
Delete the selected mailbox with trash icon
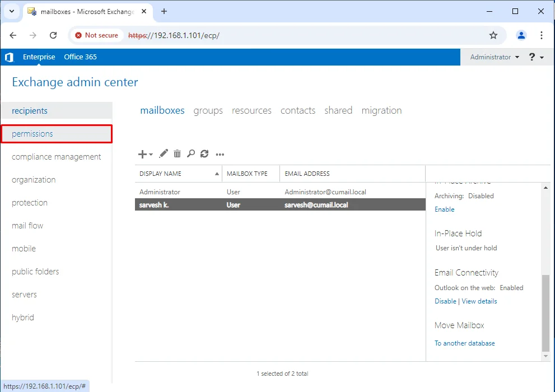coord(177,154)
